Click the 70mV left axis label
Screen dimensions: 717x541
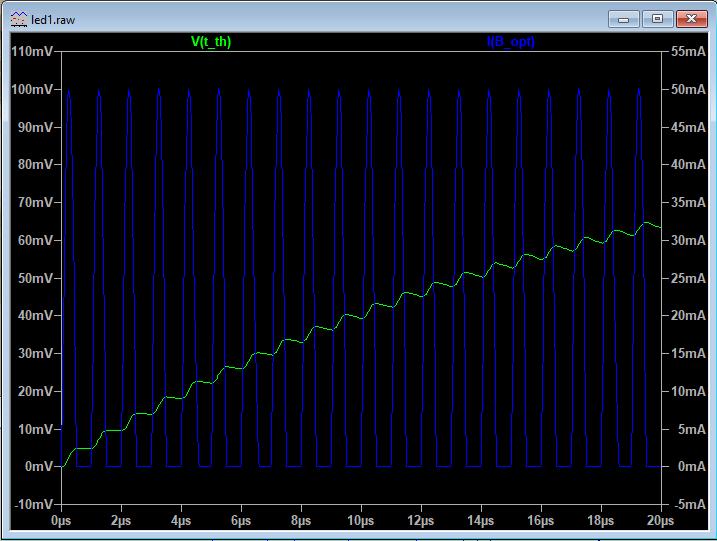[x=35, y=202]
